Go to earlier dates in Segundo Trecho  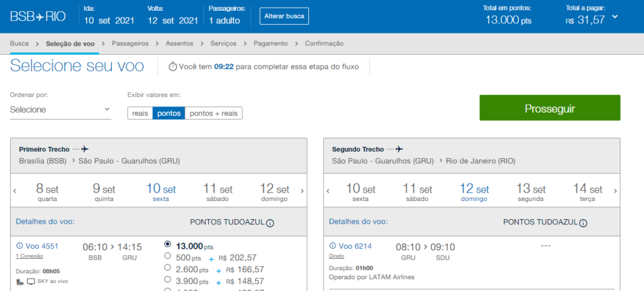point(328,191)
